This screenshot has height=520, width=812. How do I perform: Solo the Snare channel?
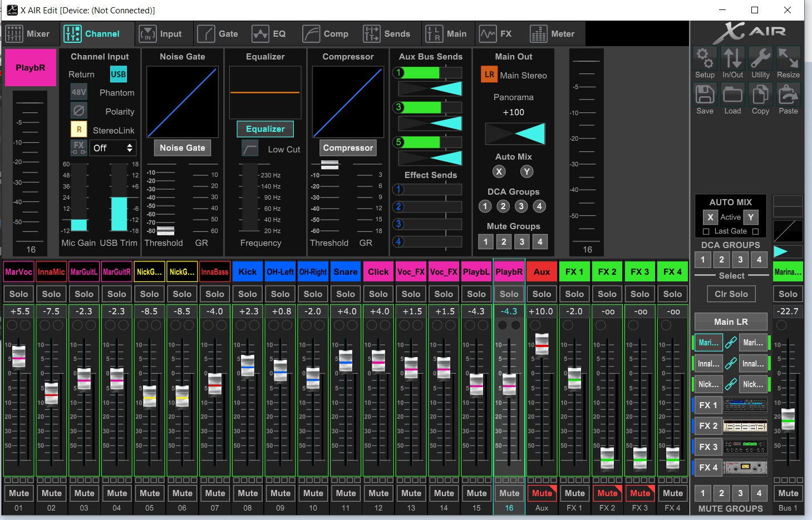(x=346, y=294)
